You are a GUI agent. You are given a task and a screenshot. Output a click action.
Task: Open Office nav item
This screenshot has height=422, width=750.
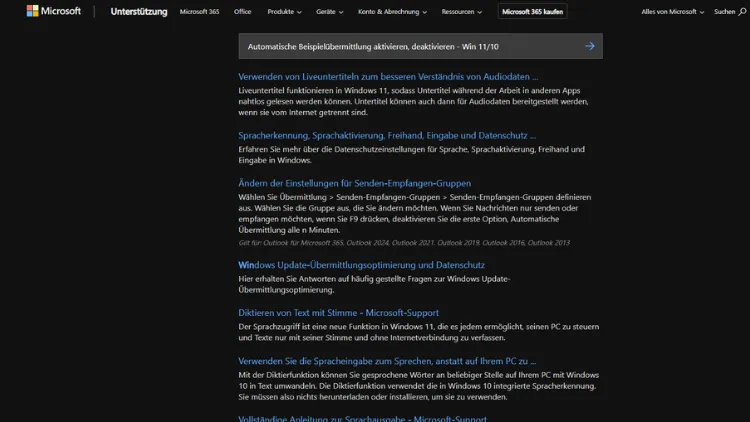coord(243,11)
